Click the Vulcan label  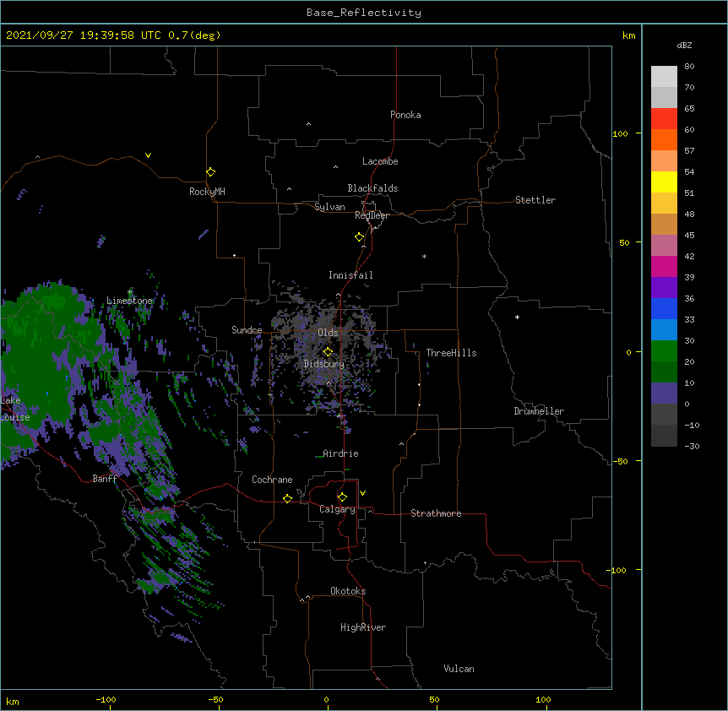click(x=459, y=669)
